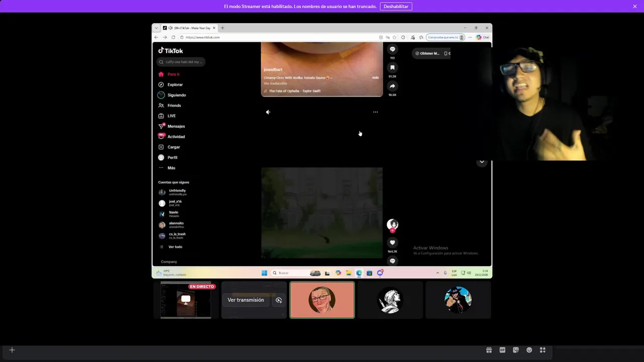Select the participant tile with the cowboy hat avatar
Screen dimensions: 644x362
[x=458, y=300]
